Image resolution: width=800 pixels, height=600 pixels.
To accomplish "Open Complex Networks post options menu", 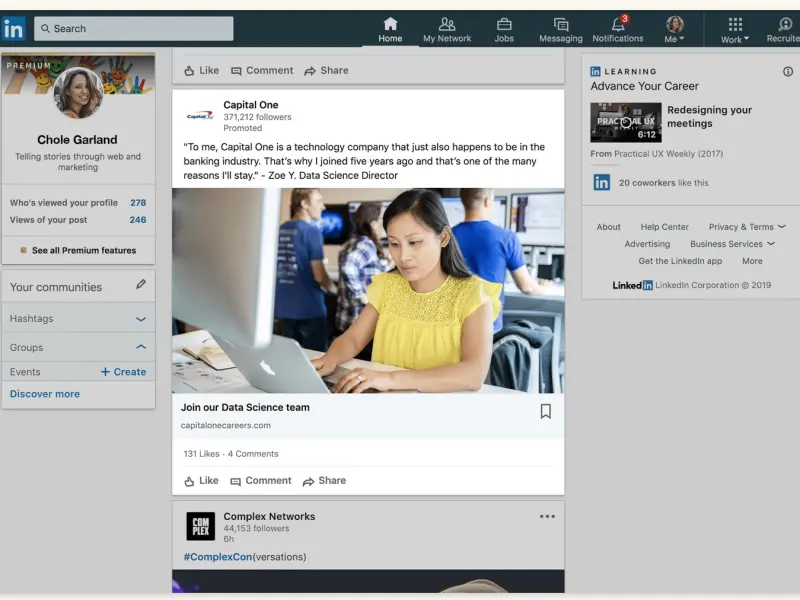I will coord(547,517).
